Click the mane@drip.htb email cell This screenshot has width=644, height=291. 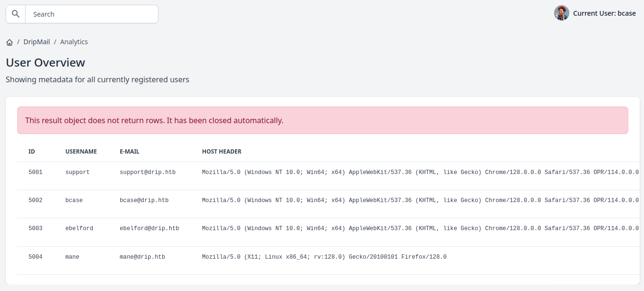pyautogui.click(x=142, y=257)
